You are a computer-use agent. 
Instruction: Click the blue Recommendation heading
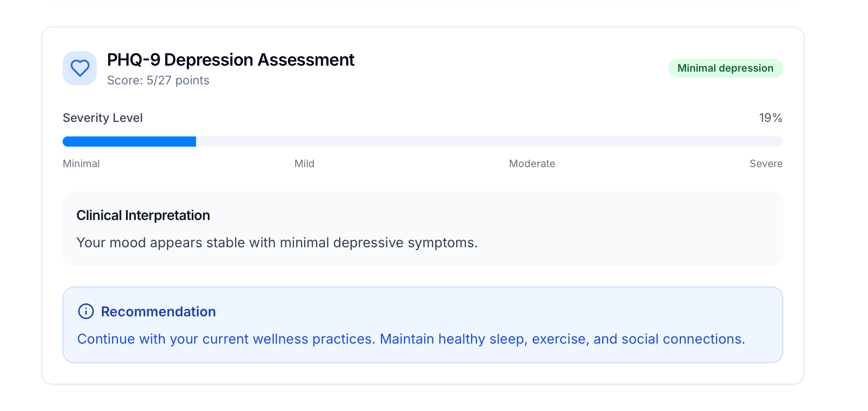point(158,312)
